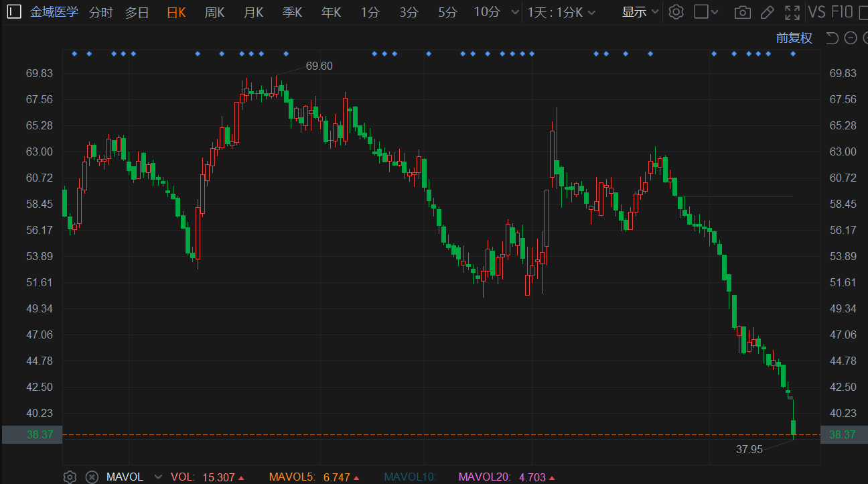Select the 周K weekly candlestick tab
The image size is (868, 484).
tap(214, 12)
